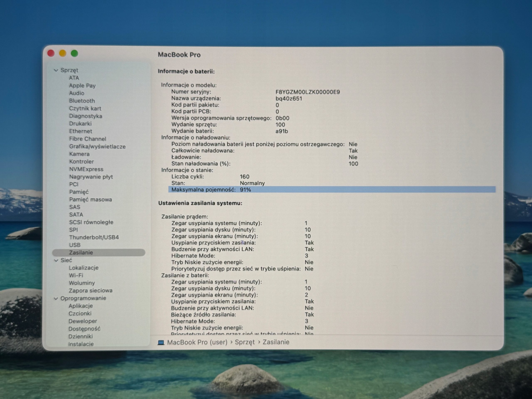Select Audio in the sidebar
This screenshot has height=399, width=532.
(77, 93)
